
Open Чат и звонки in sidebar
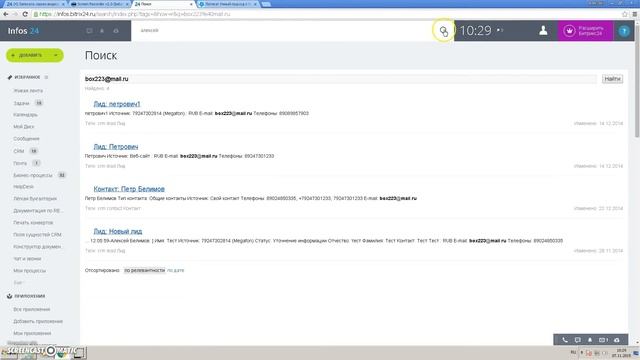[27, 259]
